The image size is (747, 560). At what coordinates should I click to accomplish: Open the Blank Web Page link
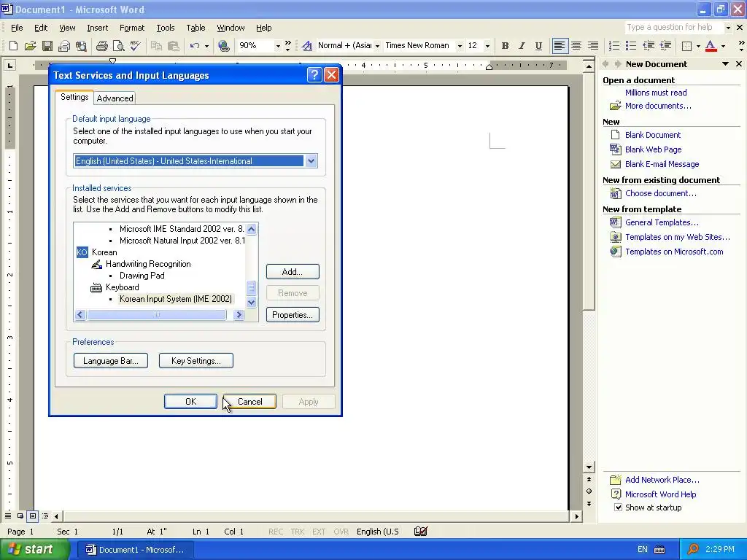point(653,149)
